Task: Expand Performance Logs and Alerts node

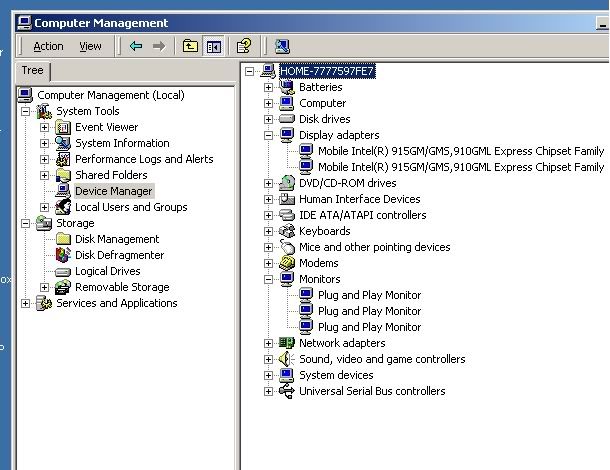Action: pos(44,159)
